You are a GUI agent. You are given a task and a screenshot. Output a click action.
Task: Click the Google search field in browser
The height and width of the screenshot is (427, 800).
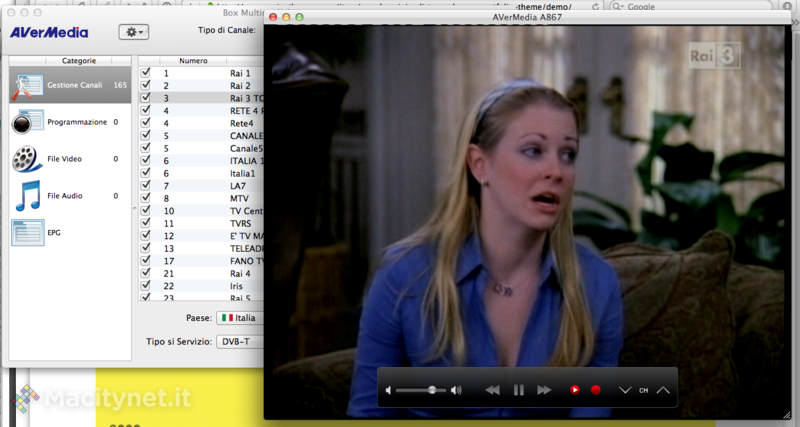pyautogui.click(x=691, y=6)
